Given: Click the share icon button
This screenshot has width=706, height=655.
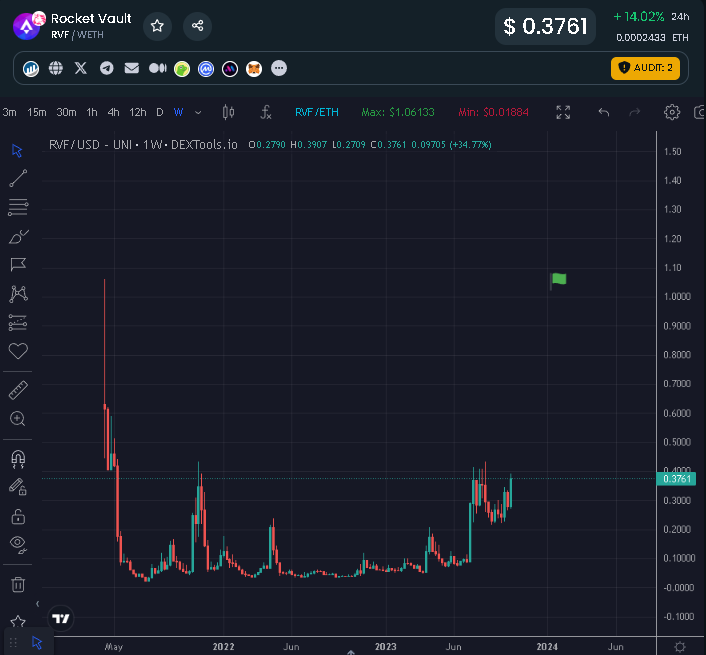Looking at the screenshot, I should point(197,26).
